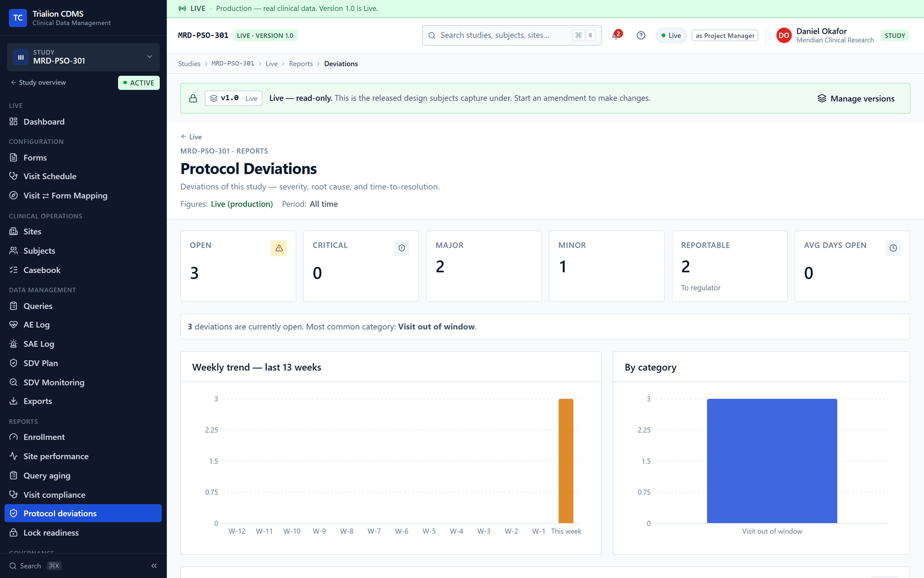Toggle the Live environment pill
The image size is (924, 578).
point(671,35)
